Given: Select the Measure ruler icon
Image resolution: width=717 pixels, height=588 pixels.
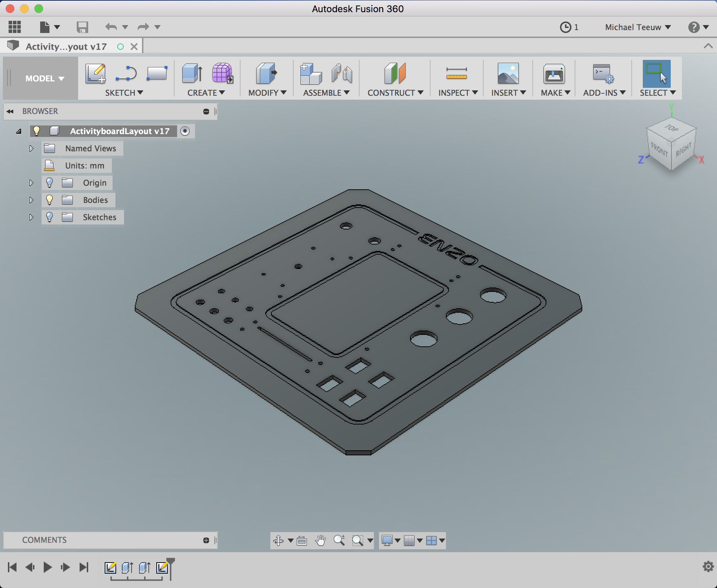Looking at the screenshot, I should (x=456, y=73).
